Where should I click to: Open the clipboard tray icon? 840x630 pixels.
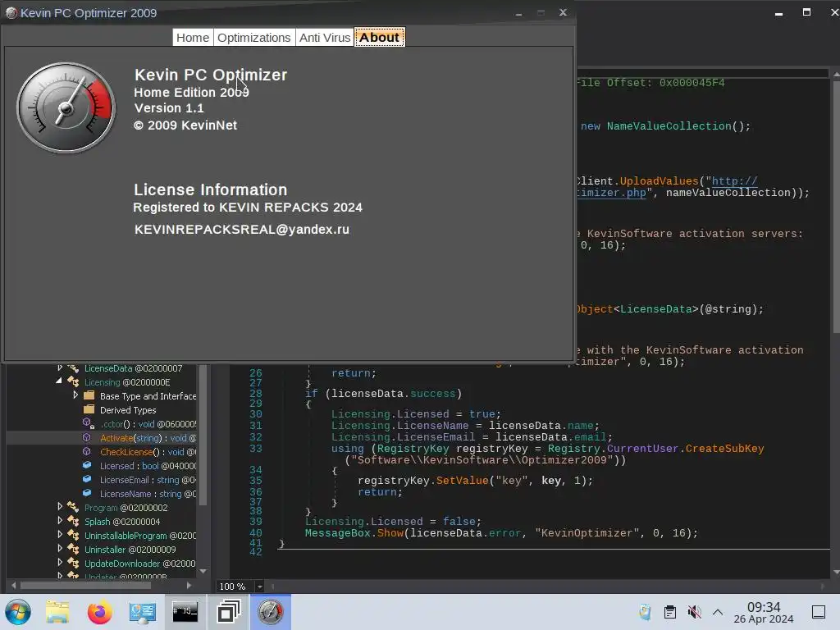click(x=669, y=612)
